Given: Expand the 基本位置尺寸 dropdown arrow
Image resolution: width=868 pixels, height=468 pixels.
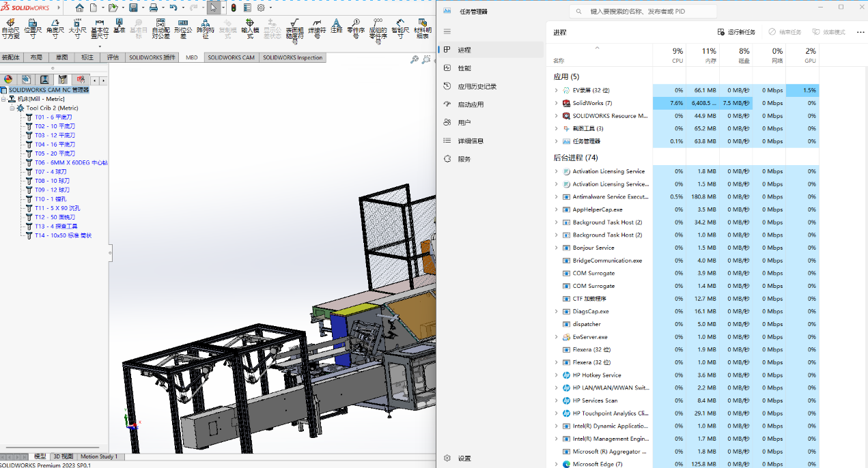Looking at the screenshot, I should point(100,47).
